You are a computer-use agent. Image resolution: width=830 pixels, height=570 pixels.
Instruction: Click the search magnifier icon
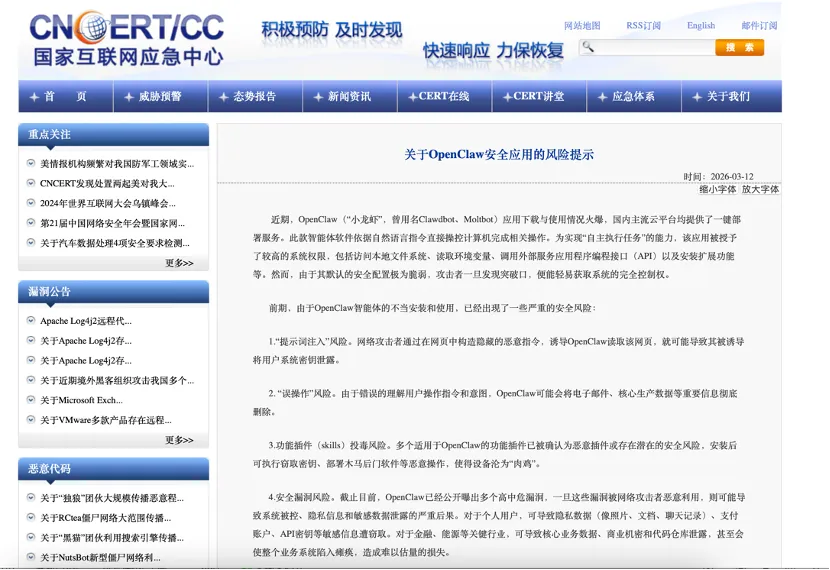pos(588,48)
